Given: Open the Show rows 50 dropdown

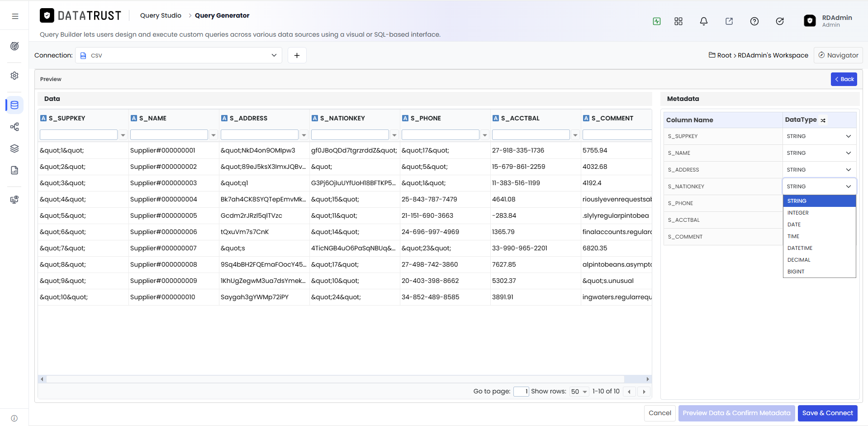Looking at the screenshot, I should click(x=579, y=392).
